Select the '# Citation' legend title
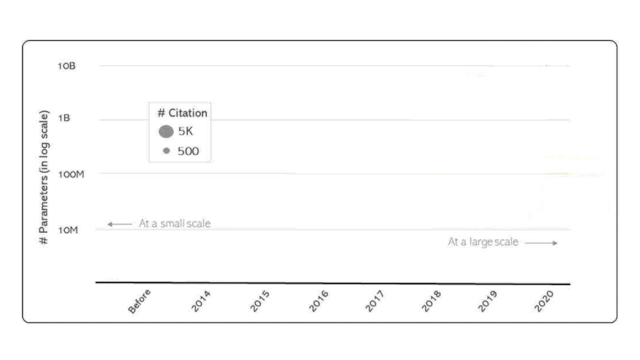This screenshot has height=360, width=640. click(182, 113)
